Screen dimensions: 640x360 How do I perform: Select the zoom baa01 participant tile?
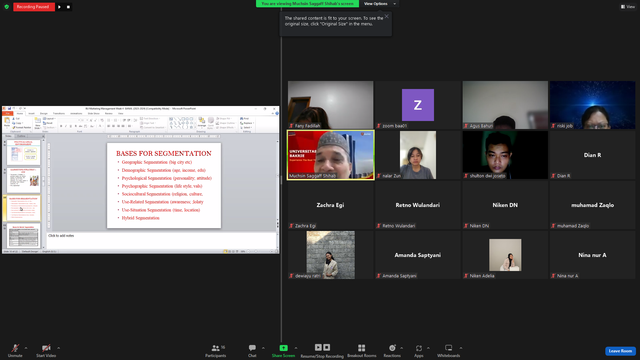coord(418,105)
